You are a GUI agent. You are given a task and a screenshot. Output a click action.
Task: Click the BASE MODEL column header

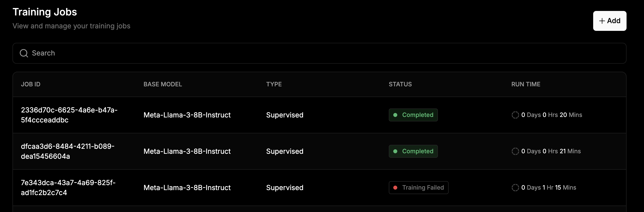coord(163,84)
